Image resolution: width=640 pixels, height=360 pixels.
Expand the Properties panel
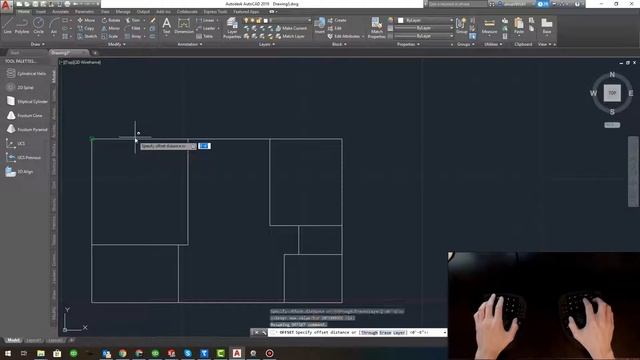(x=408, y=44)
